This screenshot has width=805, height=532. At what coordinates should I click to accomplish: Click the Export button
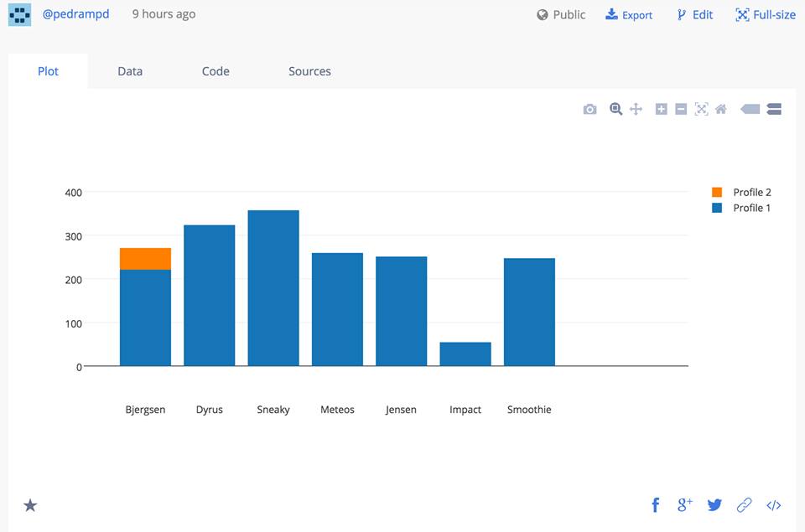(629, 15)
